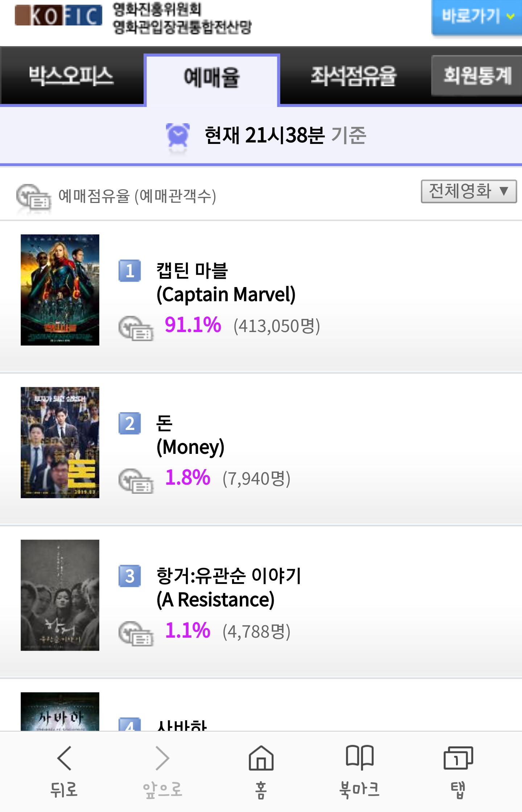Tap the alarm clock icon

178,136
